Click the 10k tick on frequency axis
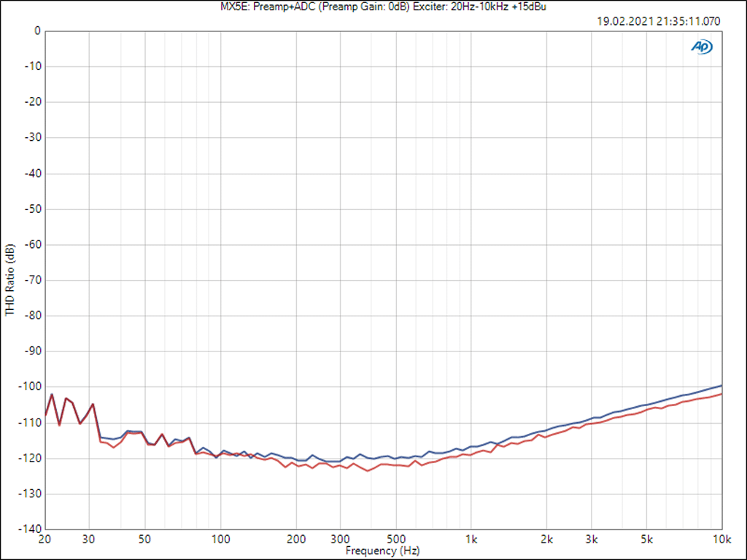 [x=721, y=540]
